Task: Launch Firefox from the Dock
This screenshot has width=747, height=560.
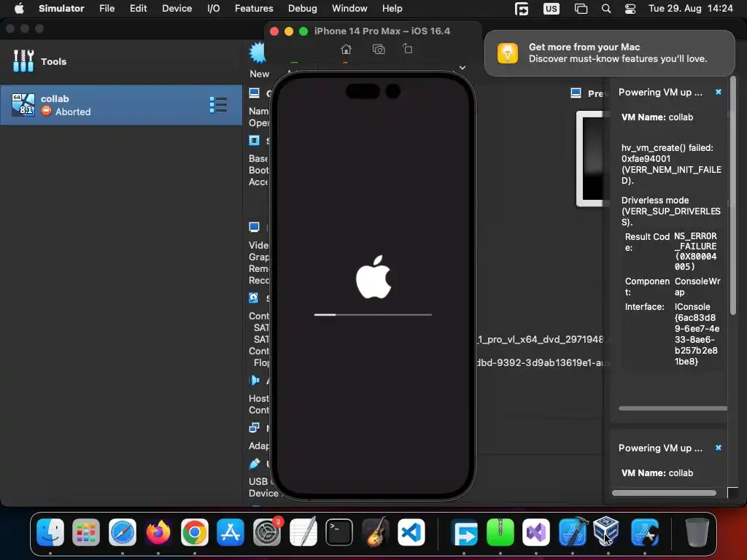Action: tap(158, 532)
